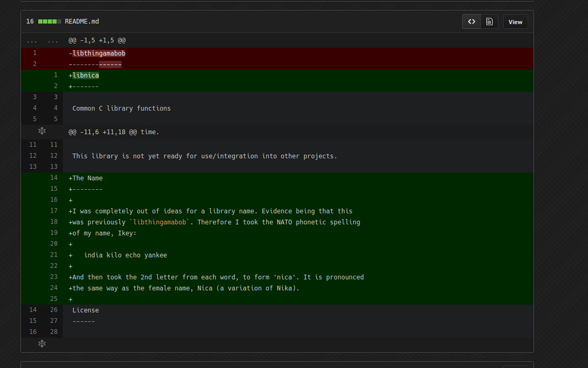
Task: Click the 16 changes count in header
Action: point(30,21)
